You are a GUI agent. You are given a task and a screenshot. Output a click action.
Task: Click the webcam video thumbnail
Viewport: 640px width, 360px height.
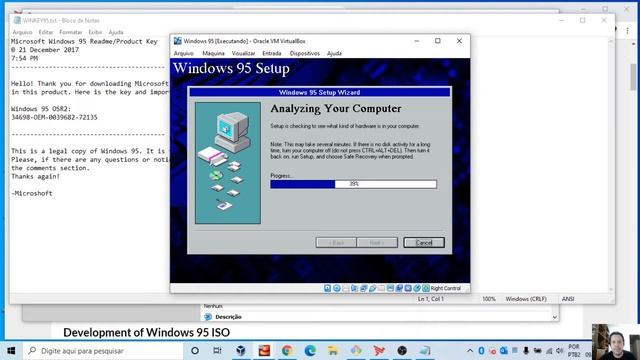tap(616, 342)
